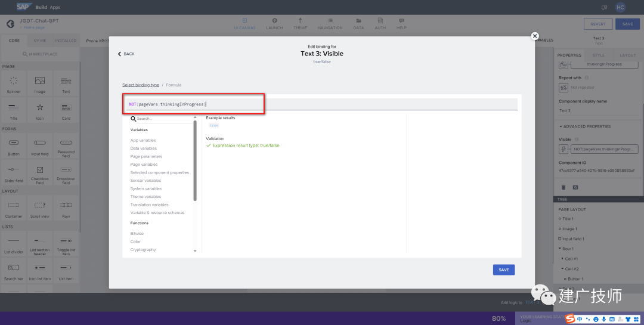644x325 pixels.
Task: Select App variables in formula list
Action: (x=143, y=140)
